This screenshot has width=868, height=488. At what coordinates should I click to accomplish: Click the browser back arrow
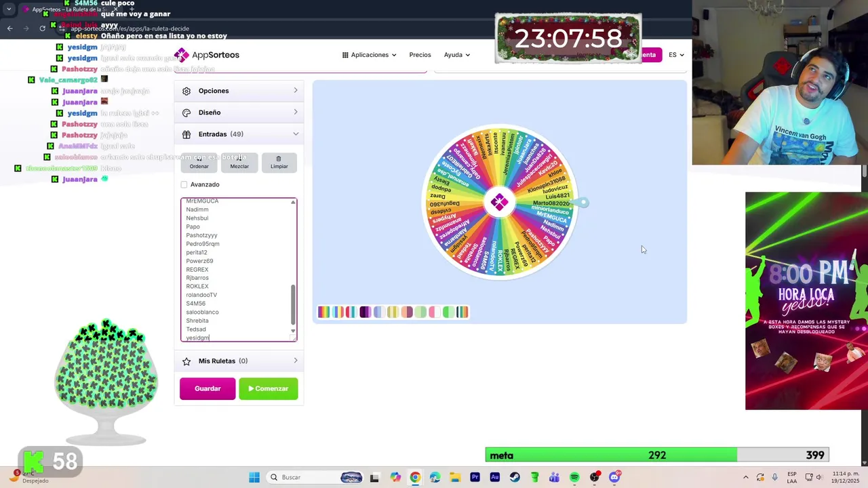9,28
